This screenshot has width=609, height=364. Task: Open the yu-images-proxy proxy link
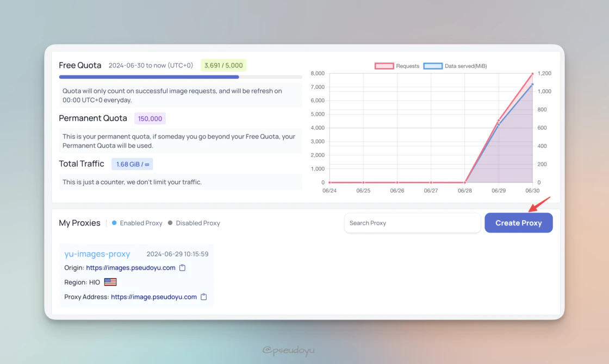point(97,254)
